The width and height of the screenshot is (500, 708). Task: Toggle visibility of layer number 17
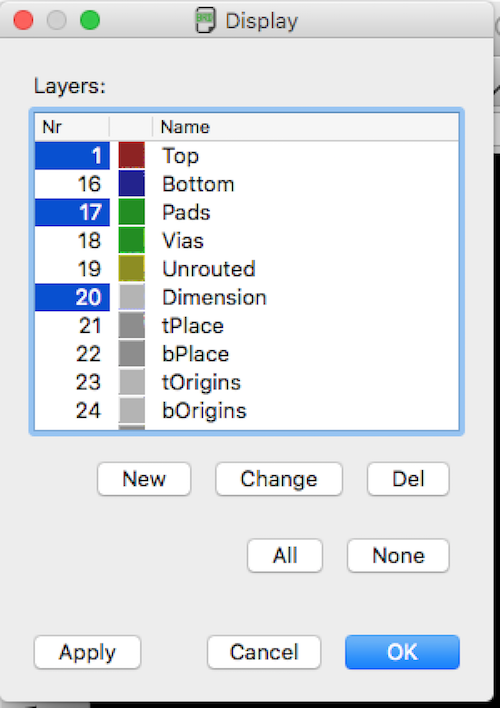coord(72,212)
